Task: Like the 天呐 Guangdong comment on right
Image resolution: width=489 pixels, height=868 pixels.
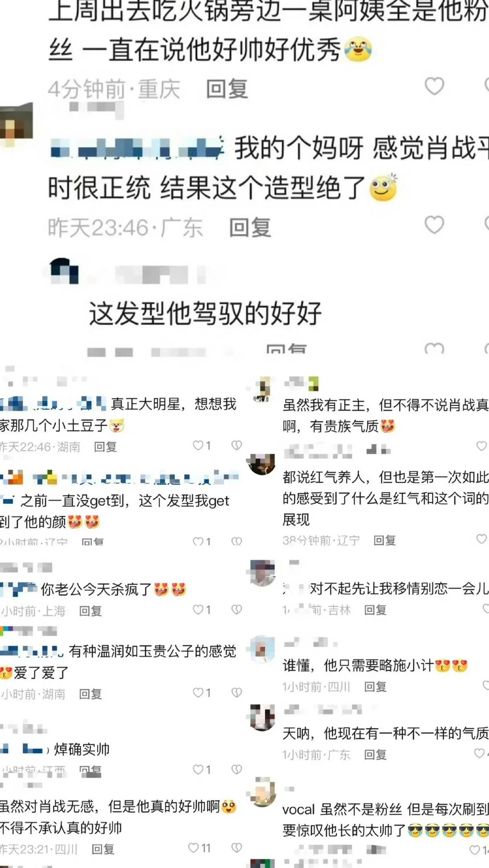Action: (480, 754)
